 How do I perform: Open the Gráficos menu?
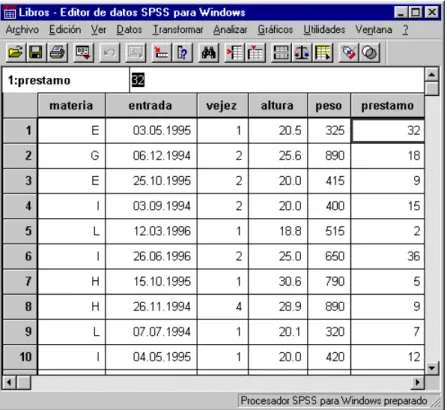click(275, 30)
